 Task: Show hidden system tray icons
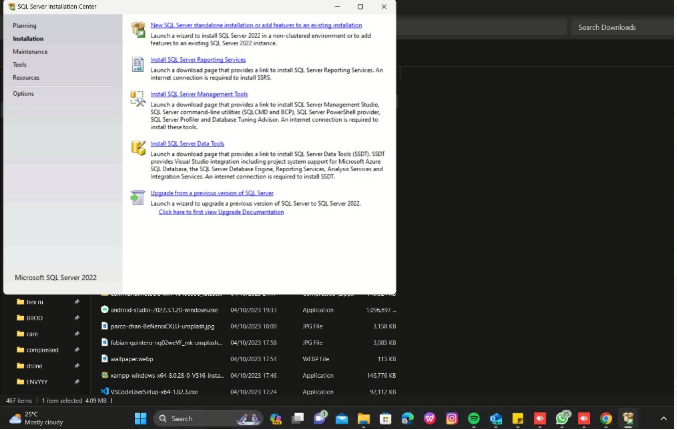662,418
